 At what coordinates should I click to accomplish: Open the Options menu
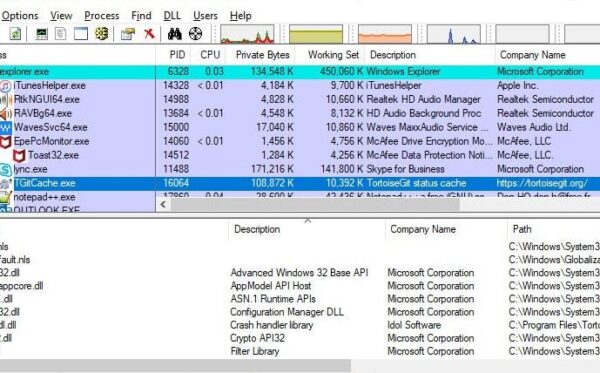[20, 16]
